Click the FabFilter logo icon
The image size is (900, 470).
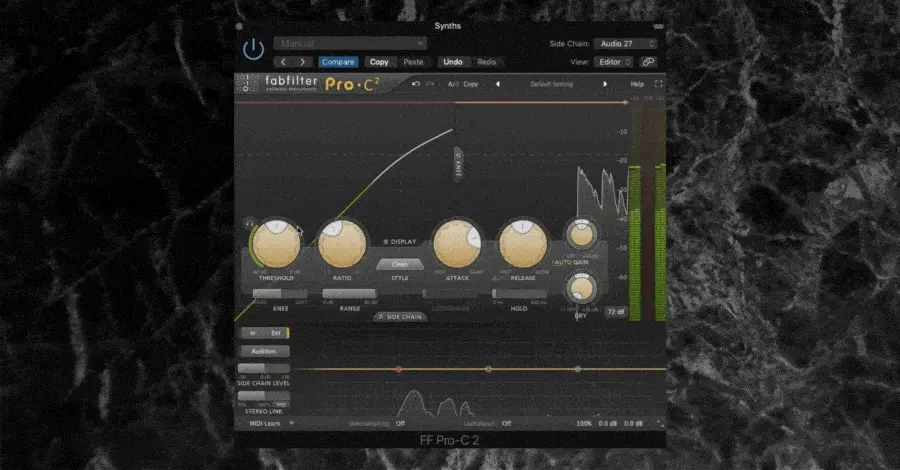point(247,84)
